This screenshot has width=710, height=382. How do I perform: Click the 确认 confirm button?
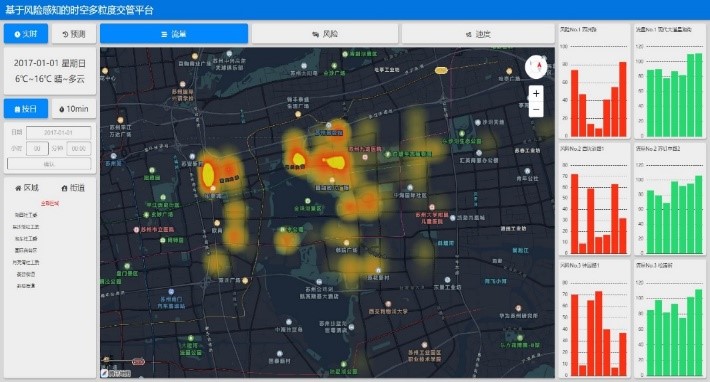coord(49,164)
